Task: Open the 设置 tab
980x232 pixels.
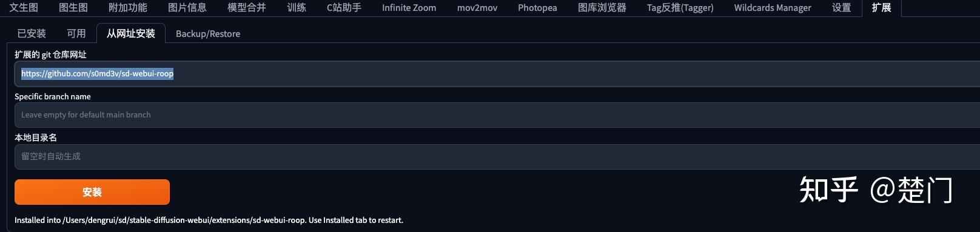Action: coord(841,8)
